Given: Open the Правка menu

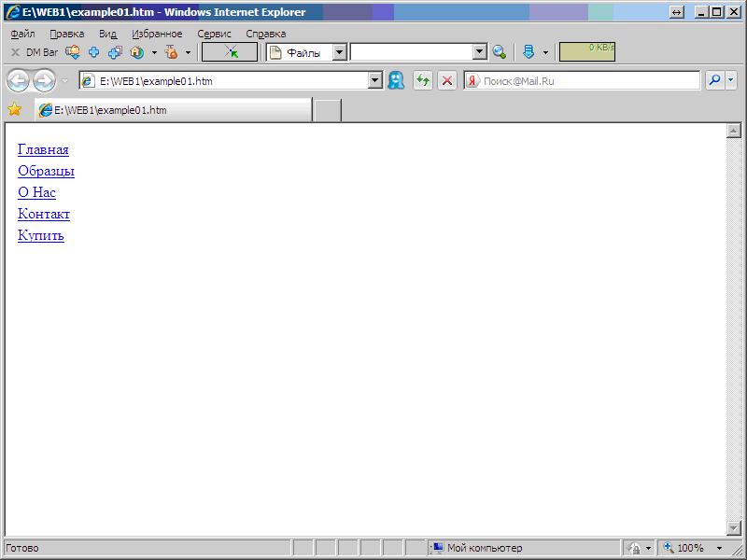Looking at the screenshot, I should tap(66, 34).
